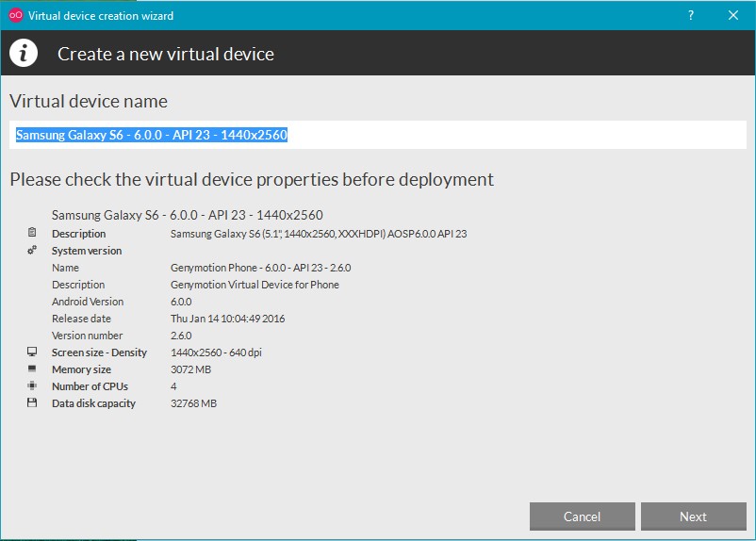Click the 'Virtual device creation wizard' window title
The width and height of the screenshot is (756, 541).
tap(101, 16)
